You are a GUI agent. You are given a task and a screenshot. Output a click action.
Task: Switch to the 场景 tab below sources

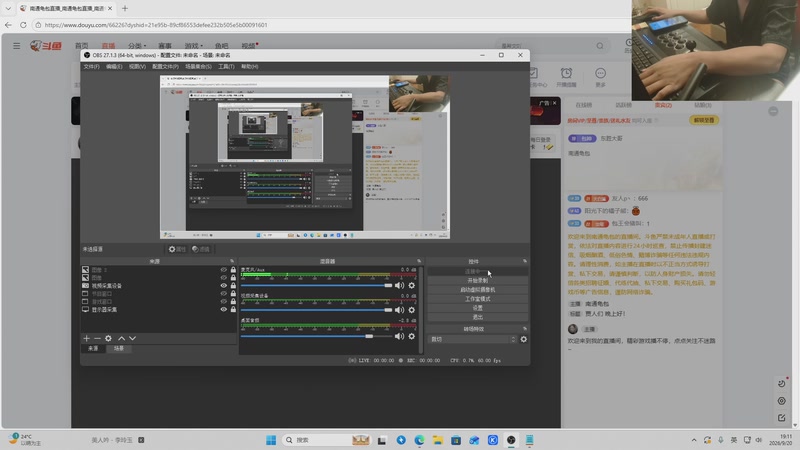point(118,348)
